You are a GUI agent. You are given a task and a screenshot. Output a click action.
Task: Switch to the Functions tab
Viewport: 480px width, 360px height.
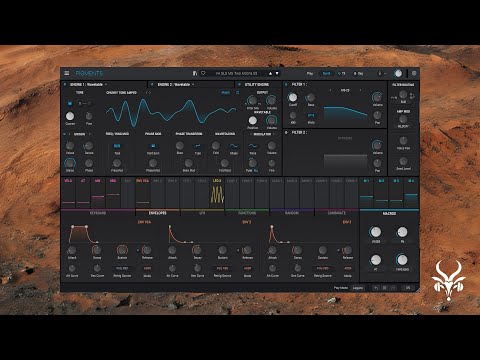point(247,213)
